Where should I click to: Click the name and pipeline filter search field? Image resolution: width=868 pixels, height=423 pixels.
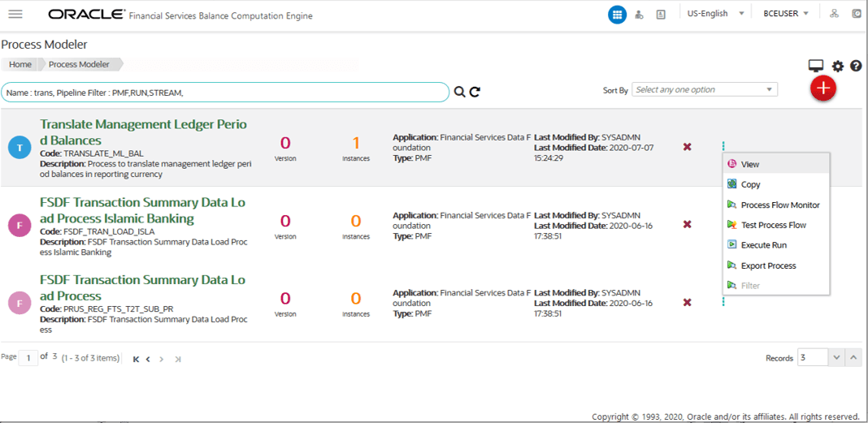coord(225,93)
